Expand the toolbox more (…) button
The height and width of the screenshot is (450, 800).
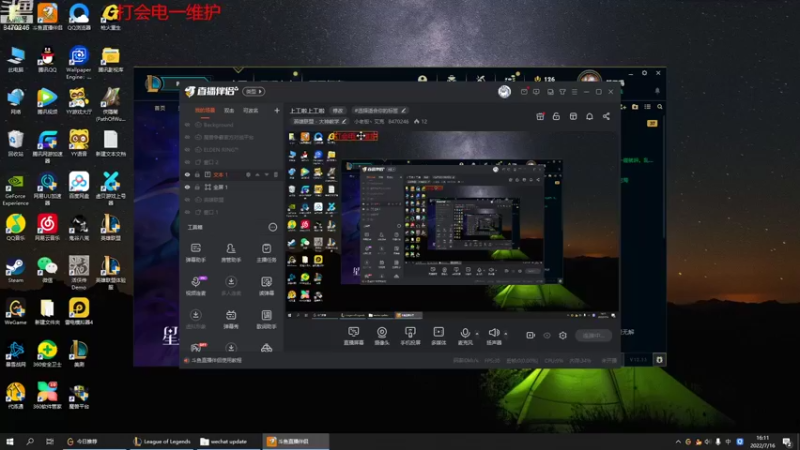tap(272, 227)
